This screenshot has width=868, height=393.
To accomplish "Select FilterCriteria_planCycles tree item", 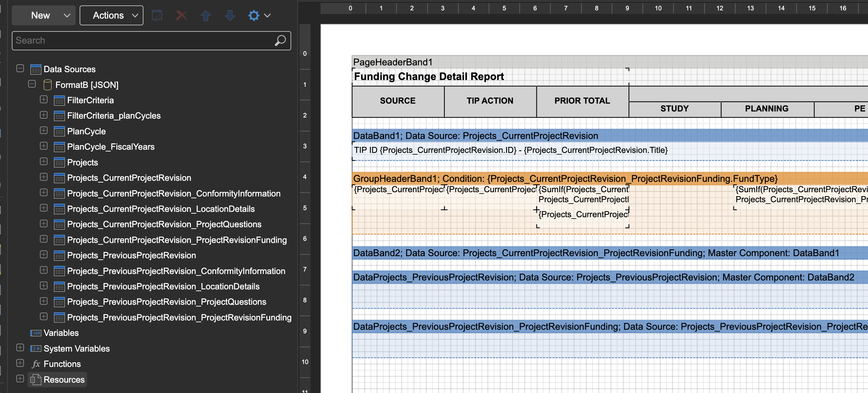I will coord(114,116).
